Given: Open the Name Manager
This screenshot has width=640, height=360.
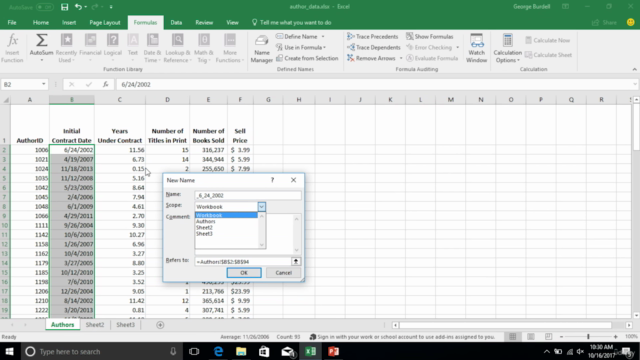Looking at the screenshot, I should [x=262, y=48].
